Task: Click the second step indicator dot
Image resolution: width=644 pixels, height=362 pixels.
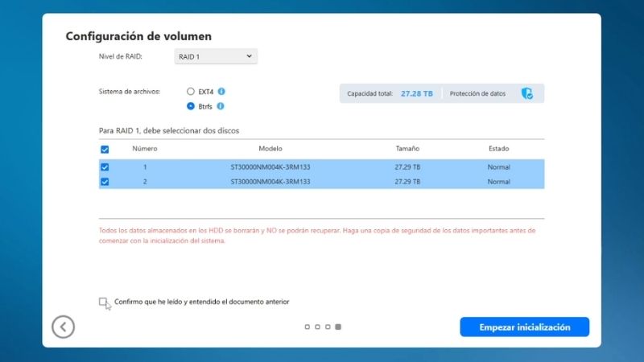Action: [x=317, y=327]
